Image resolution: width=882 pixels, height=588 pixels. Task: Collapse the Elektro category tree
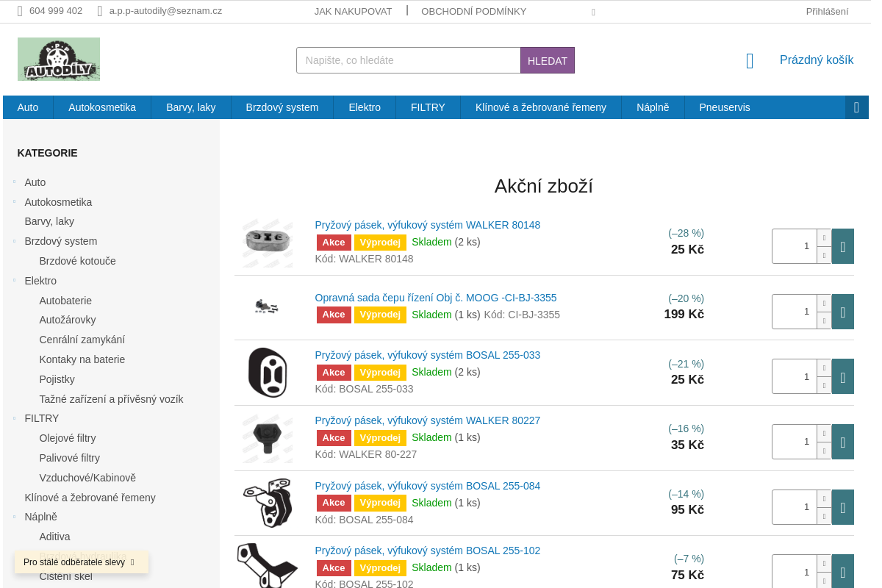14,281
